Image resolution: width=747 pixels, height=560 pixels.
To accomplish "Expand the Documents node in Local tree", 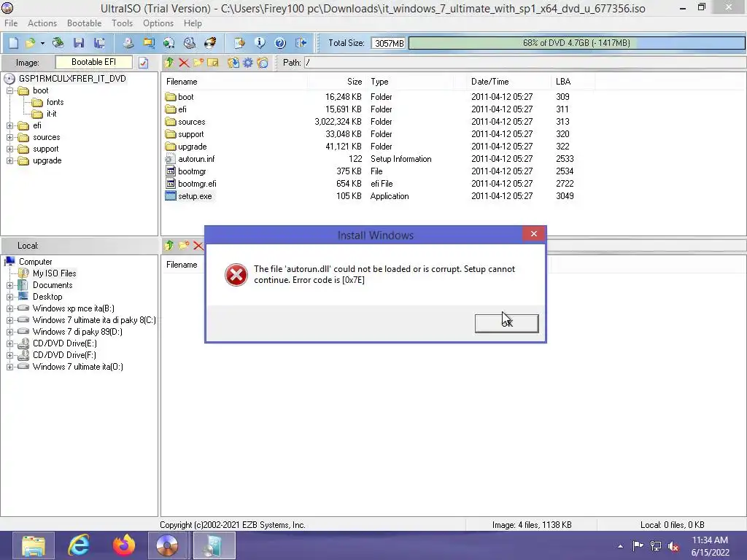I will click(9, 285).
